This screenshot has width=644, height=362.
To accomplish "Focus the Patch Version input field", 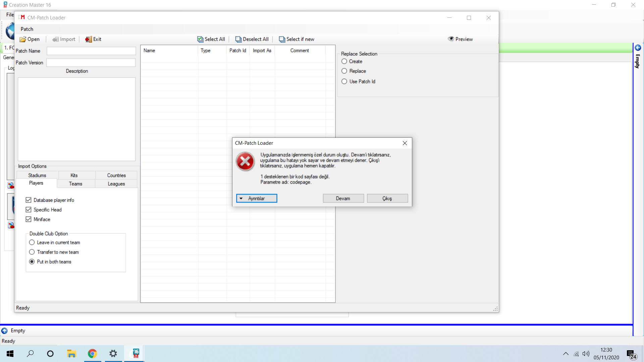I will pyautogui.click(x=91, y=63).
